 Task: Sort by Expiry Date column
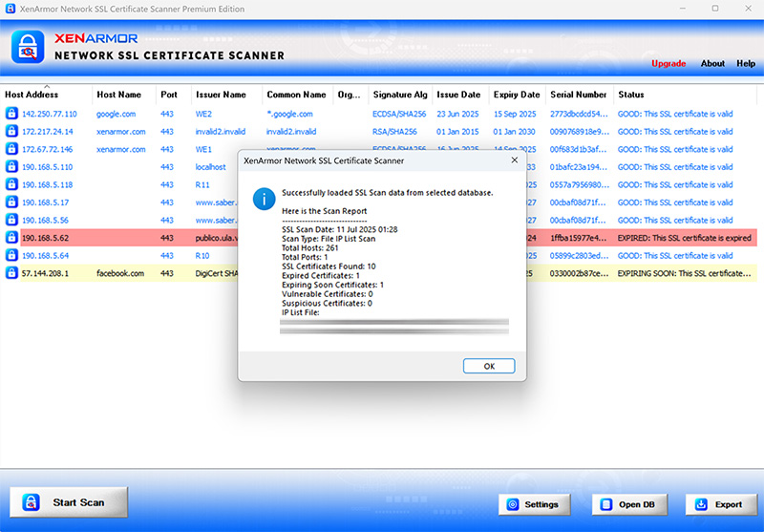pyautogui.click(x=518, y=95)
